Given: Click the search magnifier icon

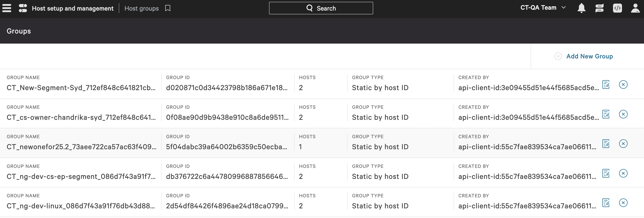Looking at the screenshot, I should (x=310, y=8).
